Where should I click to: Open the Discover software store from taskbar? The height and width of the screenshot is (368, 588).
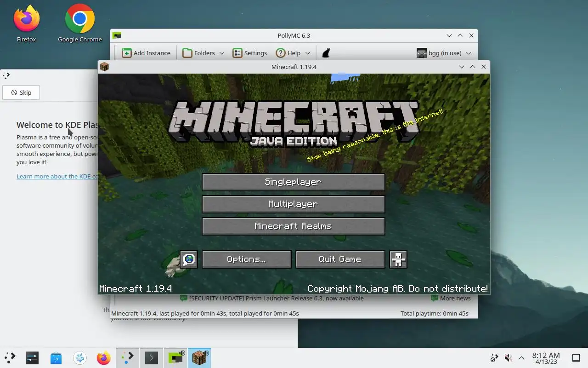56,358
